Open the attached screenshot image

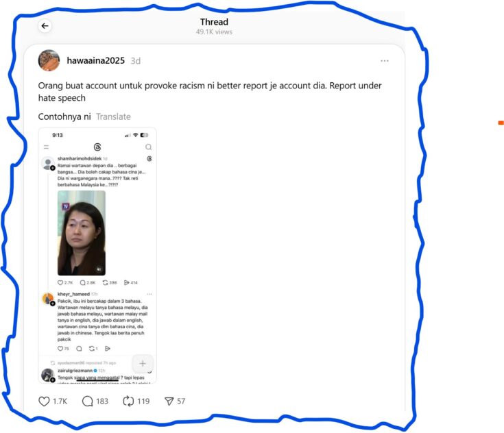pos(97,256)
